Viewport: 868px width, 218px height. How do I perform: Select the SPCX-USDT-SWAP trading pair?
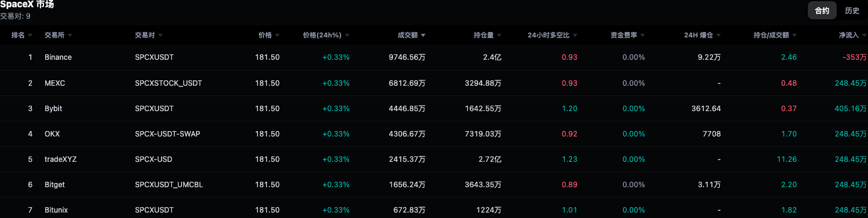(168, 133)
